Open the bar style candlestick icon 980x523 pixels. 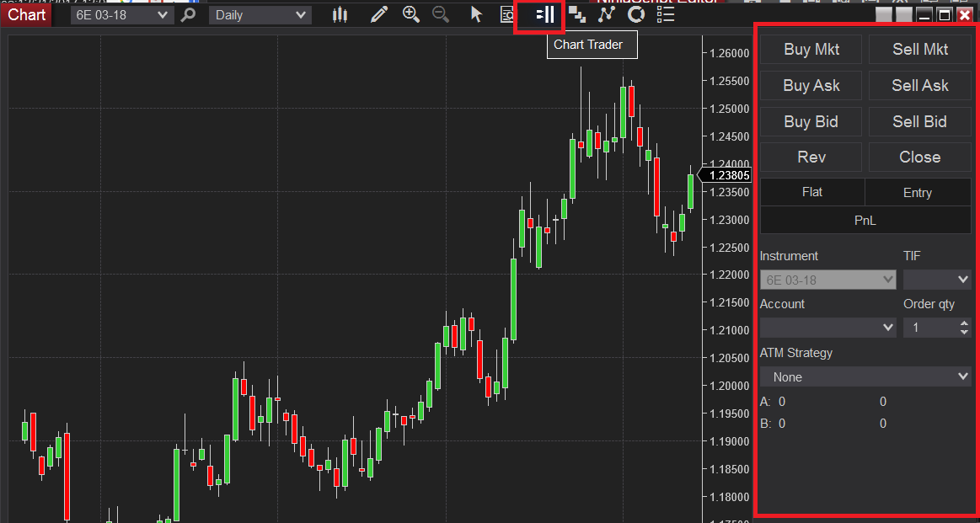click(340, 14)
